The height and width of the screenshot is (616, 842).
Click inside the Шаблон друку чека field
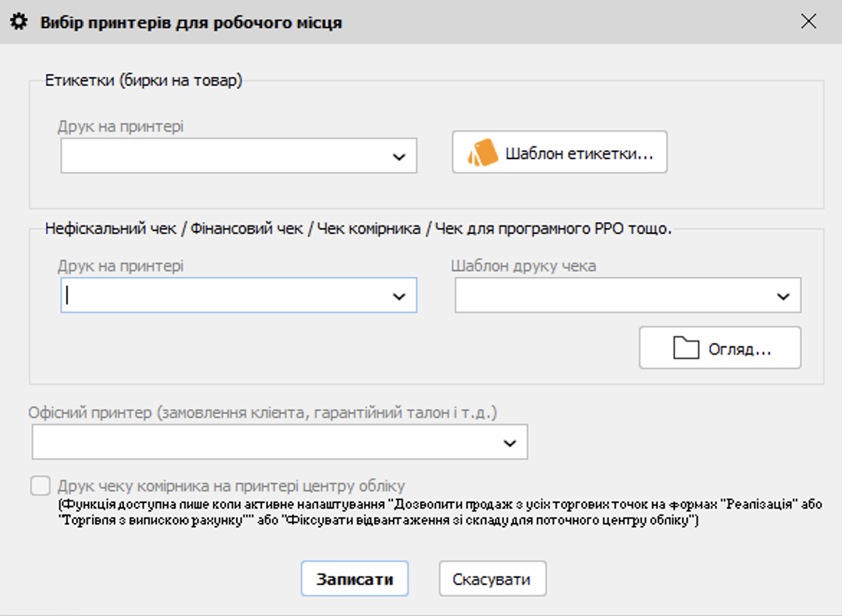click(612, 296)
